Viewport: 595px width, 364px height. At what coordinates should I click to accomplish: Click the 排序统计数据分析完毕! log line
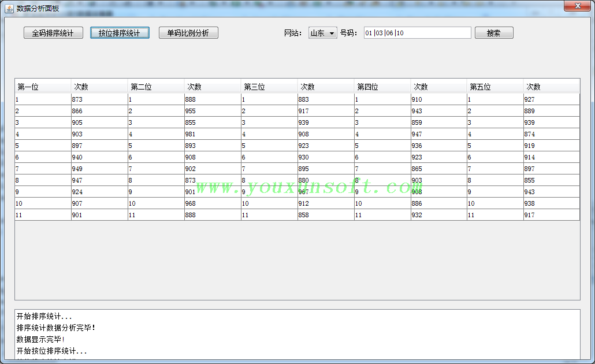(x=56, y=328)
